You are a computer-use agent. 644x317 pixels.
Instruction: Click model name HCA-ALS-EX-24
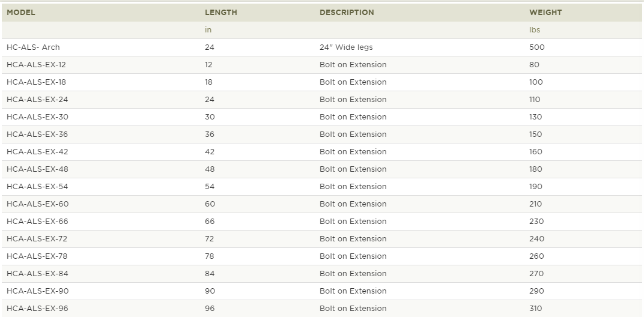[x=37, y=100]
